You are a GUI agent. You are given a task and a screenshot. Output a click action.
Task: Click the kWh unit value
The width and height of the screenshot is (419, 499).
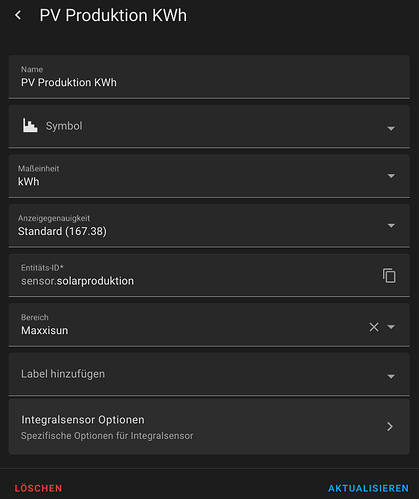pyautogui.click(x=29, y=182)
